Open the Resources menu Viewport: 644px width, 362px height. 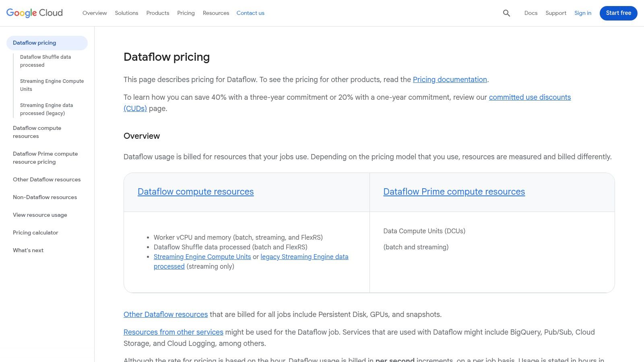pos(216,13)
